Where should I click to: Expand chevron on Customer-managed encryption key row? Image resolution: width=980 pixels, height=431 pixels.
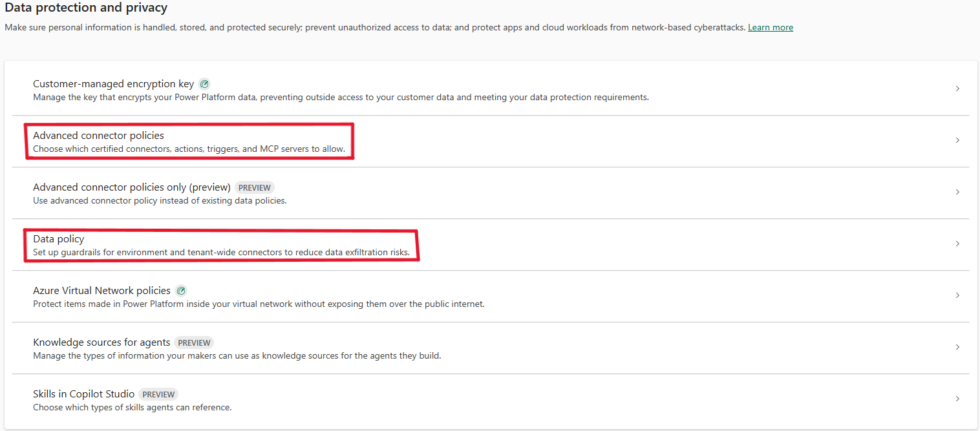(x=957, y=89)
